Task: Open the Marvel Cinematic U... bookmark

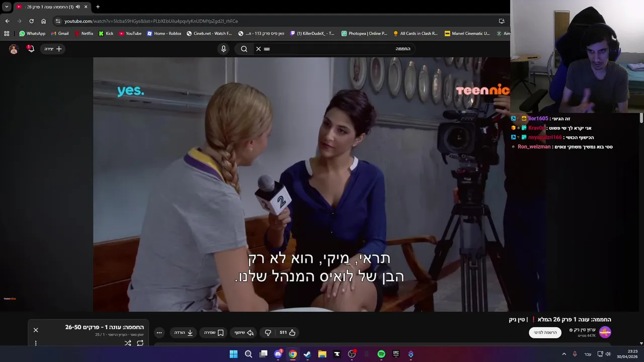Action: point(467,34)
